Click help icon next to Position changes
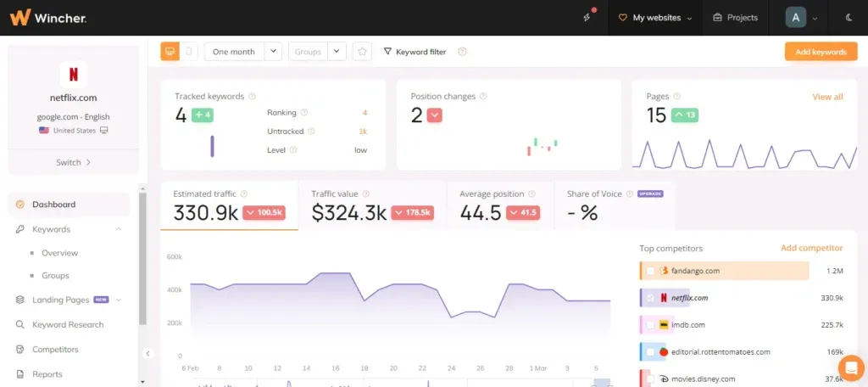 [x=482, y=97]
